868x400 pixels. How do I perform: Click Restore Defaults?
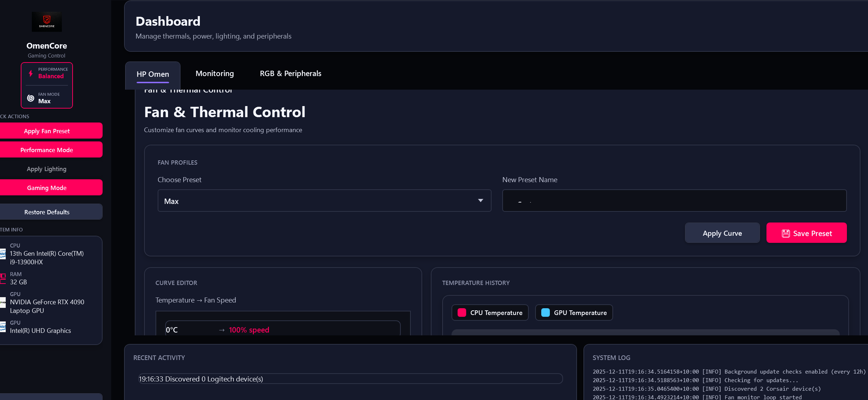[47, 212]
